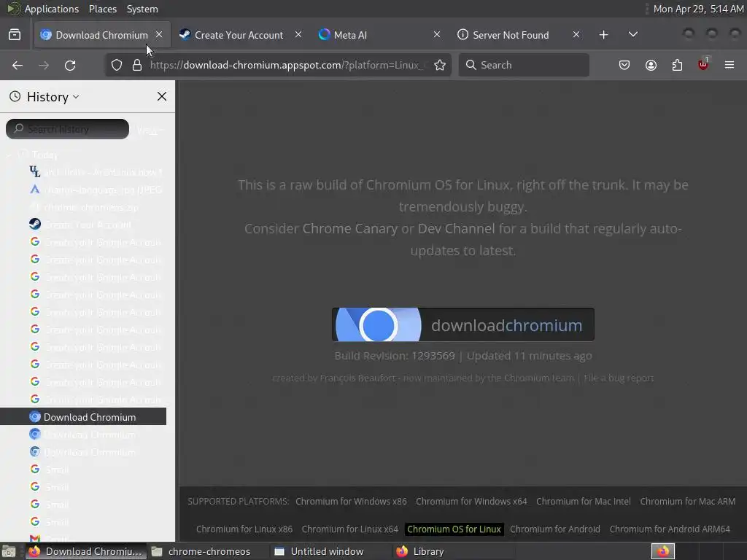Open the Firefox View icon left of the tabs

15,35
